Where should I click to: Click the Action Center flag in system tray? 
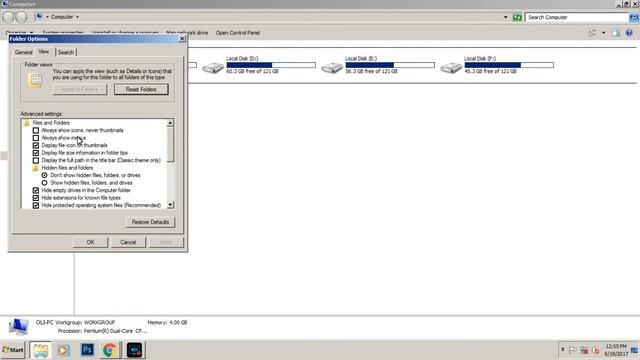click(x=573, y=350)
